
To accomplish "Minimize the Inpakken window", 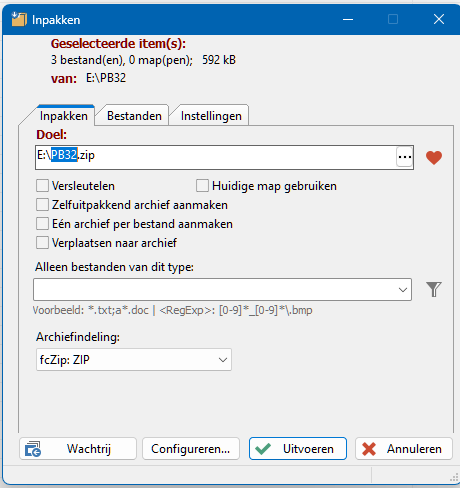I will pyautogui.click(x=348, y=19).
